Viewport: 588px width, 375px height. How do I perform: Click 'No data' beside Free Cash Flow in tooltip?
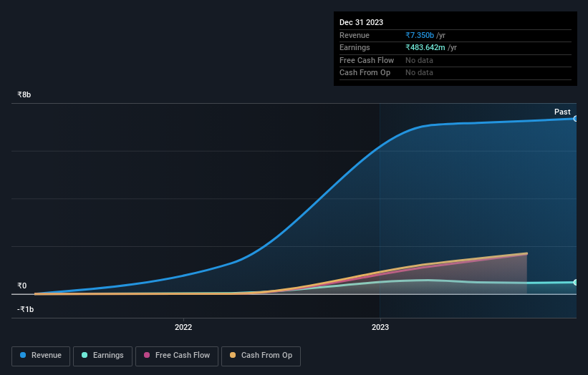pos(419,60)
